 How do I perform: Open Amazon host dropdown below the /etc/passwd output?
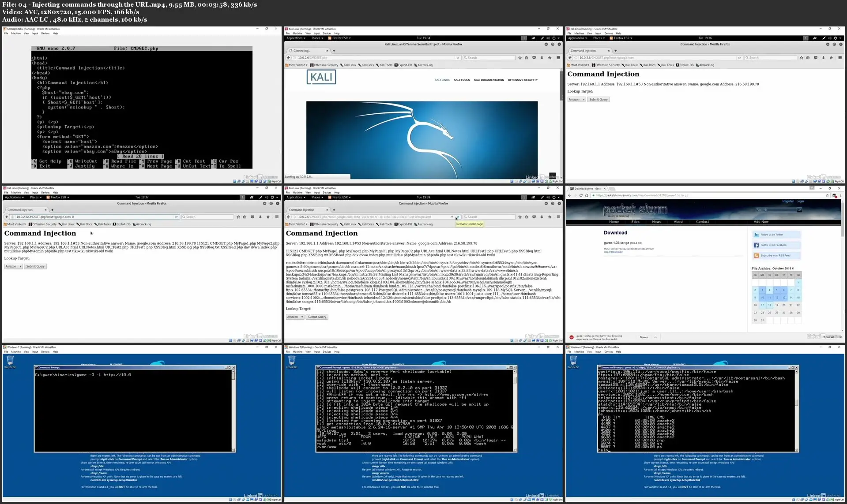tap(295, 317)
